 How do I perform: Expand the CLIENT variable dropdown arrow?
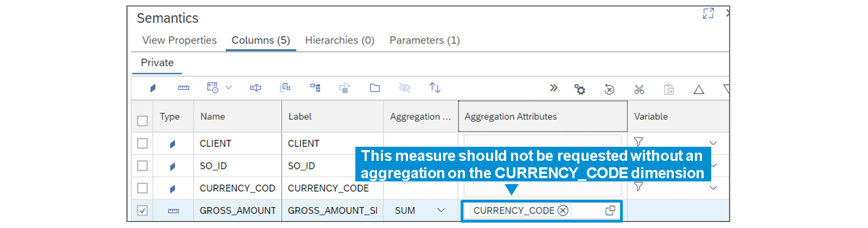tap(713, 144)
